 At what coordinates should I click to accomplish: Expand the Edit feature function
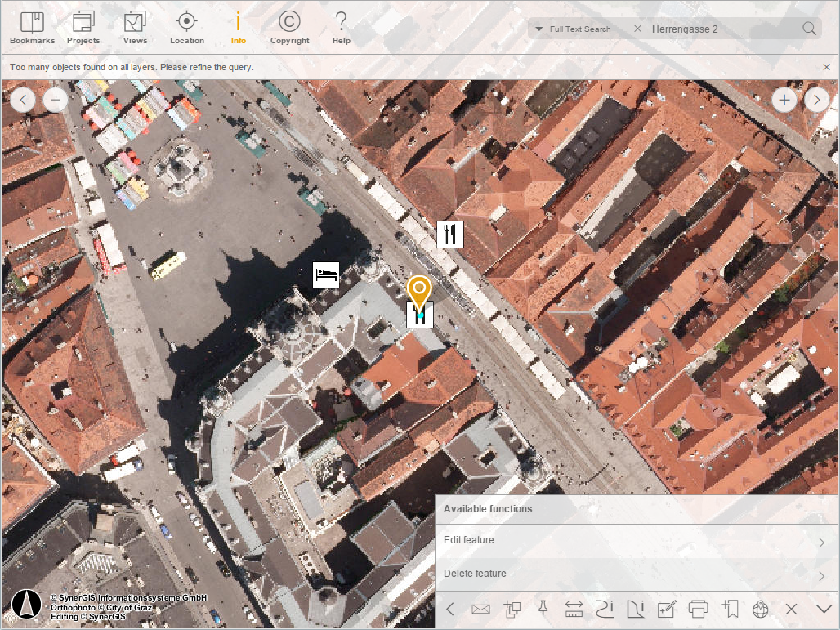pos(637,541)
